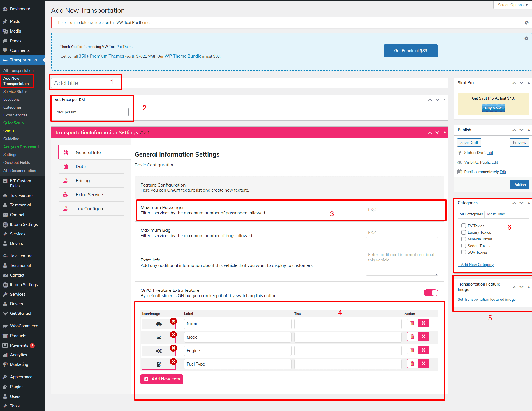
Task: Delete the Model row with its trash icon
Action: pyautogui.click(x=412, y=337)
